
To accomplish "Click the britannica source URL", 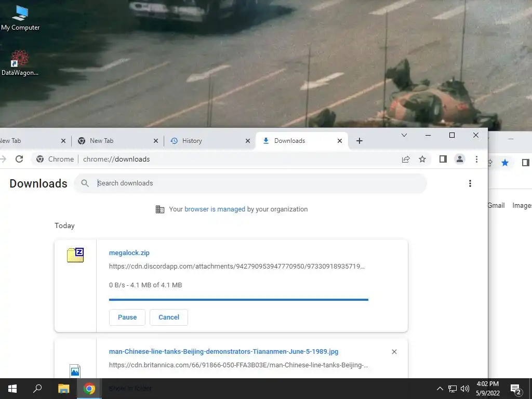I will point(238,365).
